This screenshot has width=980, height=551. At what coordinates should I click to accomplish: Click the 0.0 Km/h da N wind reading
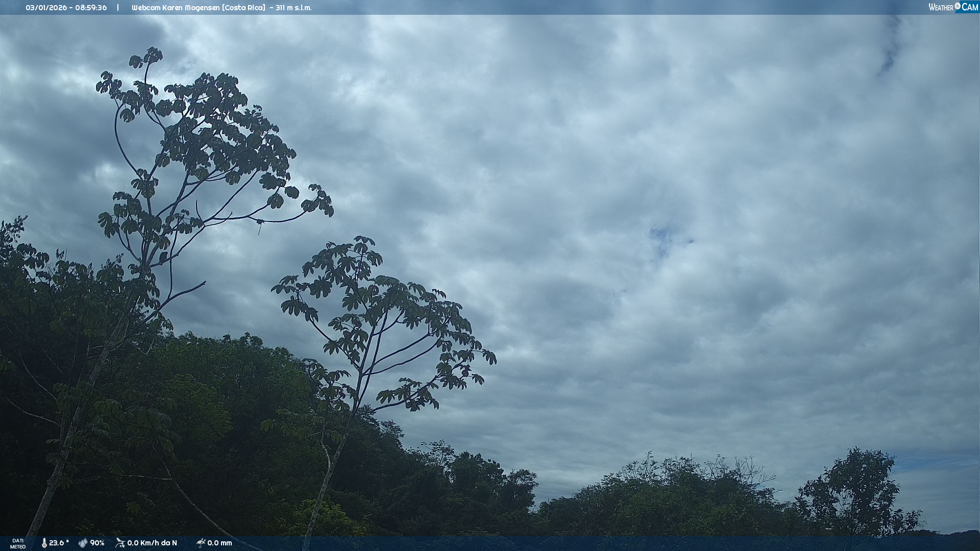(152, 543)
